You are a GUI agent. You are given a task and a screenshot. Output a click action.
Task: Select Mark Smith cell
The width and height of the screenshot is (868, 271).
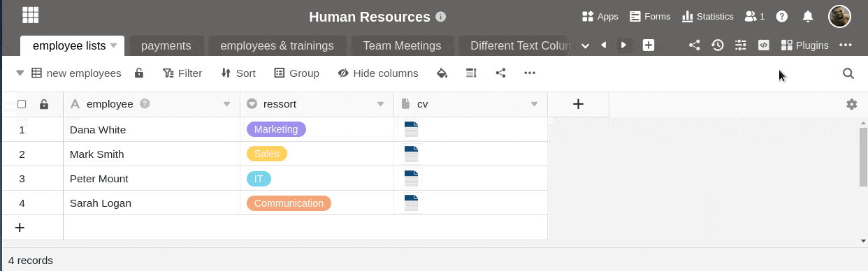click(x=152, y=154)
